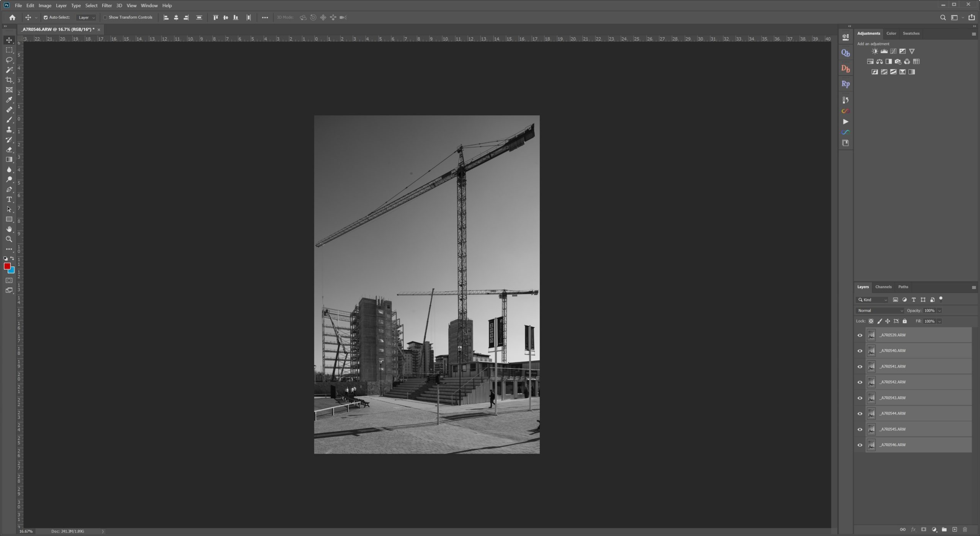Expand the layer Opacity slider dropdown
The height and width of the screenshot is (536, 980).
click(939, 310)
